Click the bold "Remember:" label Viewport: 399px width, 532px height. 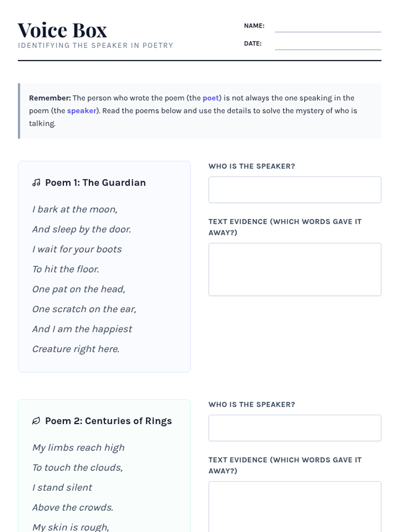50,98
